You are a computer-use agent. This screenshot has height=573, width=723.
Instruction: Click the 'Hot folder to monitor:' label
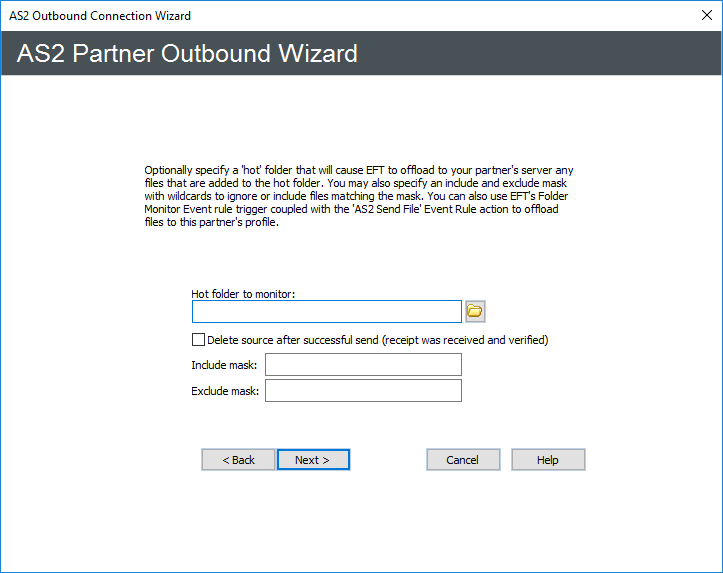click(x=244, y=294)
